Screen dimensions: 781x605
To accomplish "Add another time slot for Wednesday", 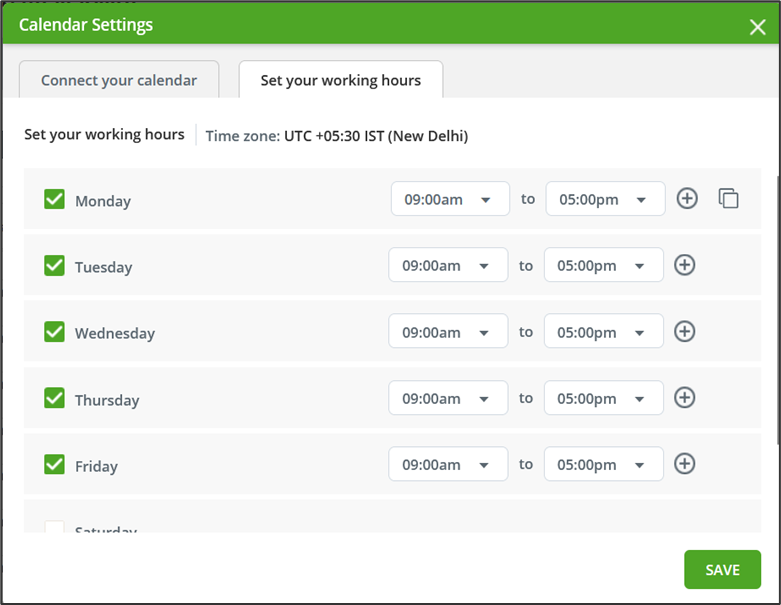I will [x=685, y=331].
